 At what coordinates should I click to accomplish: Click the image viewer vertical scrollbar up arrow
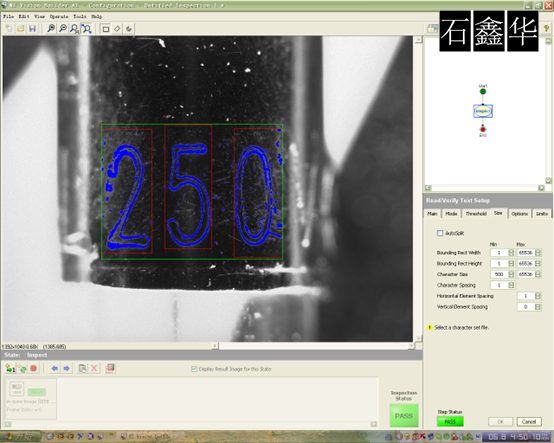[x=418, y=40]
